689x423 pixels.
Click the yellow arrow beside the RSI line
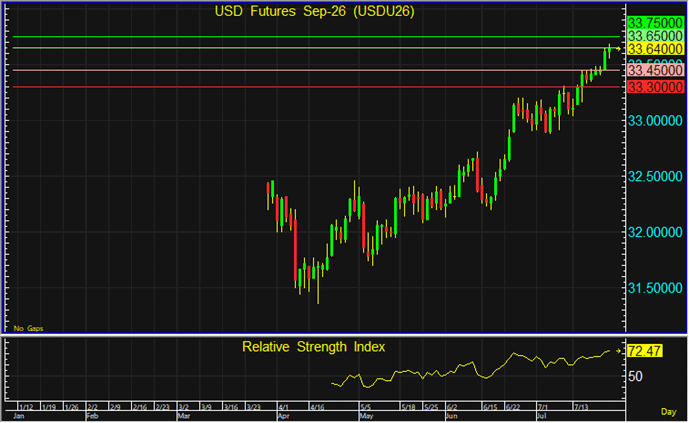coord(618,351)
